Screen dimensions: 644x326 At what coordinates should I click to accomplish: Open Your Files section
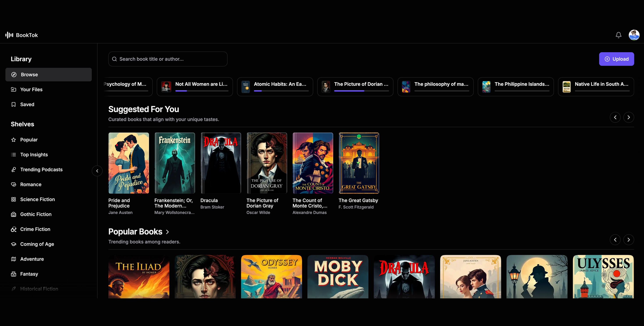pyautogui.click(x=48, y=89)
